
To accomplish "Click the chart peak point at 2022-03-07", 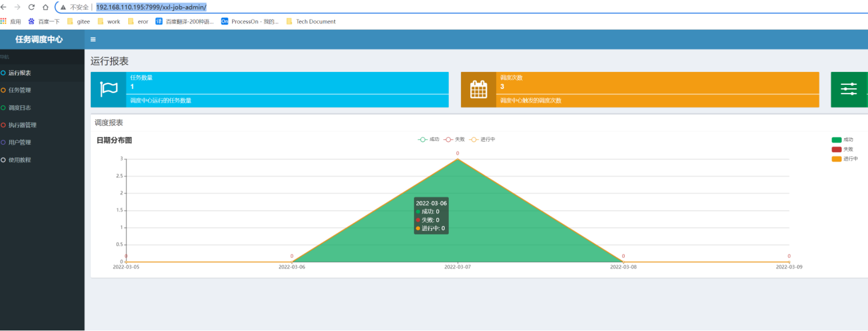I will point(458,159).
